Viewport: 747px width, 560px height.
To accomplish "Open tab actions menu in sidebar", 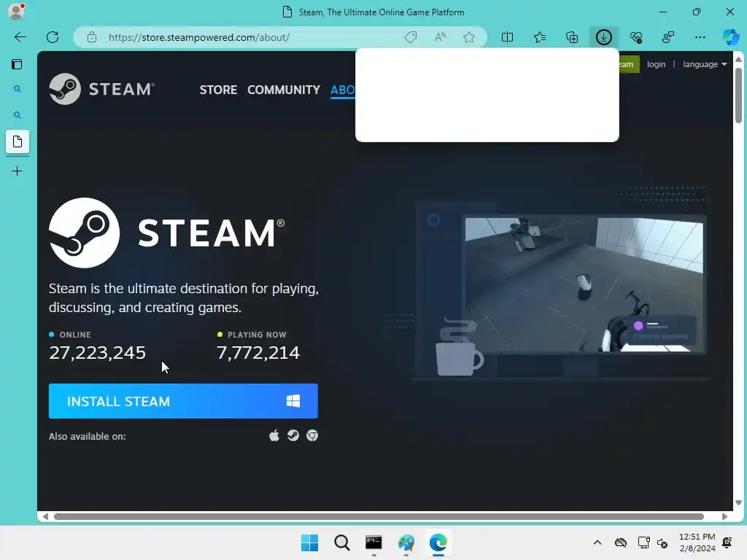I will tap(17, 64).
